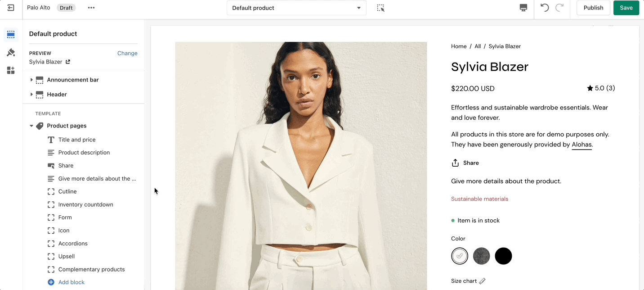Click the size chart ruler icon
This screenshot has height=290, width=644.
click(482, 281)
